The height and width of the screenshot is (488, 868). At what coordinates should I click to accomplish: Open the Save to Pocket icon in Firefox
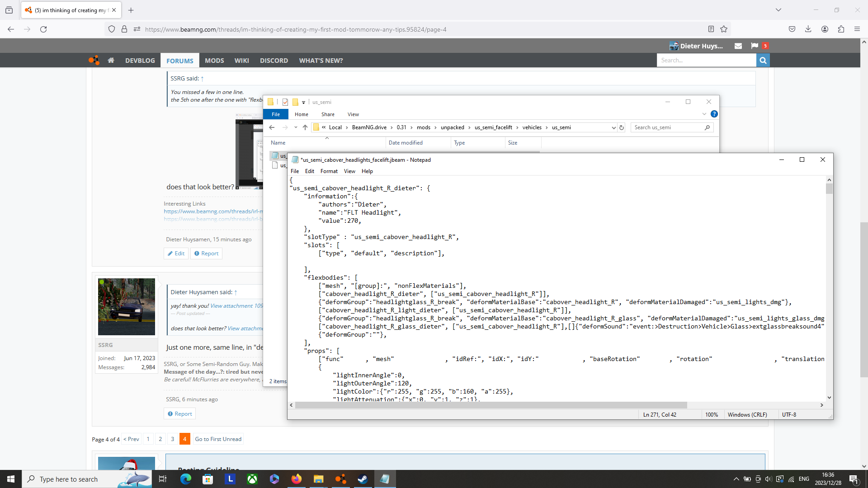[x=792, y=29]
